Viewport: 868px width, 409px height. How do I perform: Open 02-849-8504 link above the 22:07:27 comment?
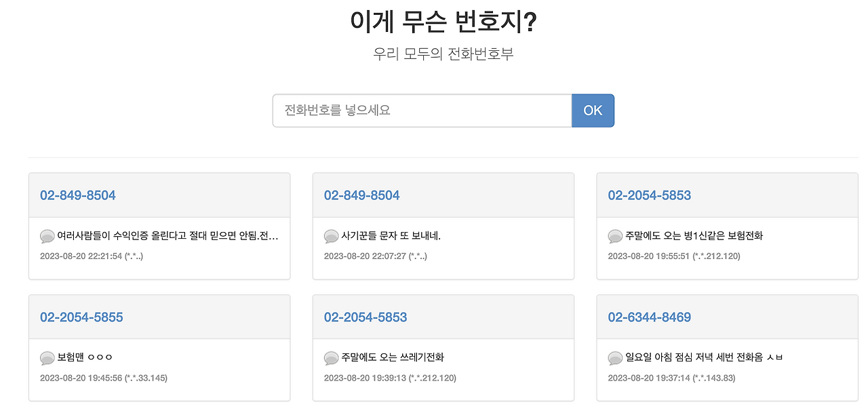[x=362, y=195]
